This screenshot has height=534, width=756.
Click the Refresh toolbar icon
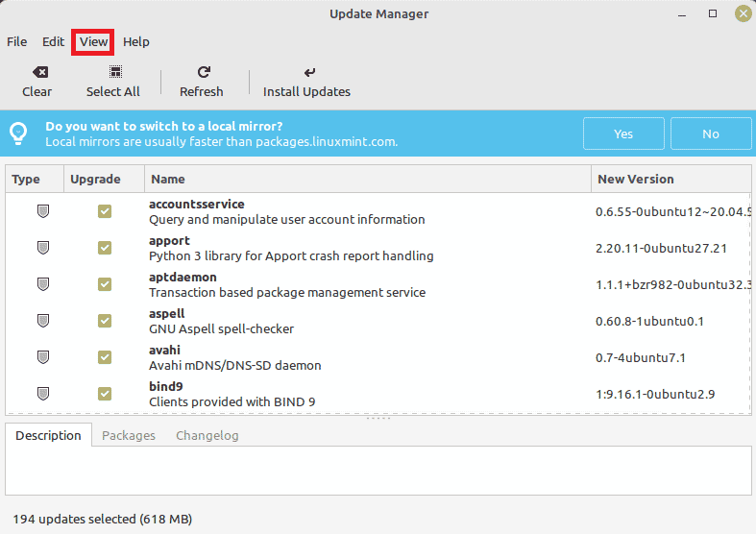[204, 72]
